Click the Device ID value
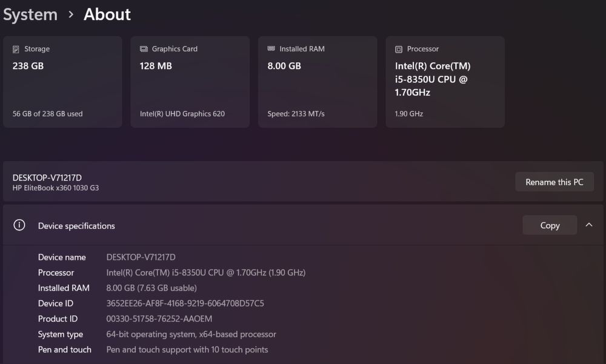The image size is (606, 364). coord(185,303)
